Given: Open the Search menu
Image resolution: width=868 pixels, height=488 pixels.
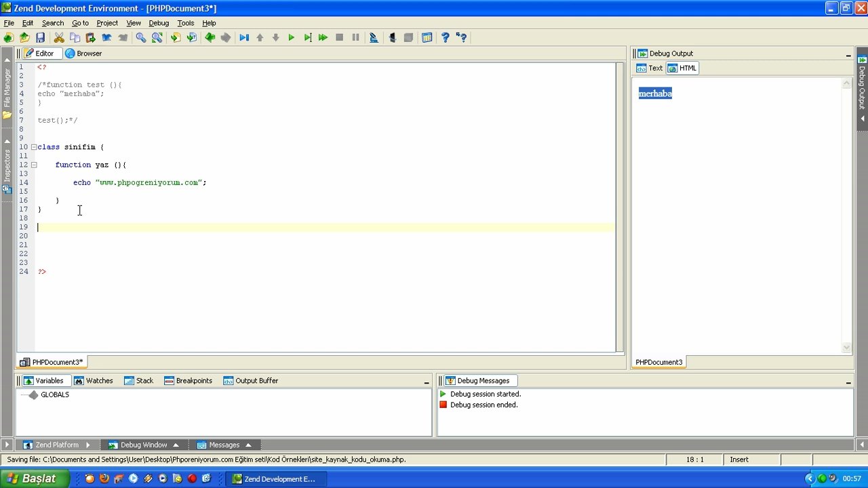Looking at the screenshot, I should (x=53, y=23).
